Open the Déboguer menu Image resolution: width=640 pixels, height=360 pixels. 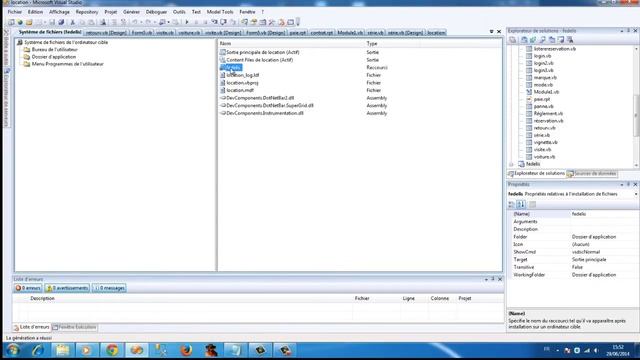pyautogui.click(x=156, y=12)
